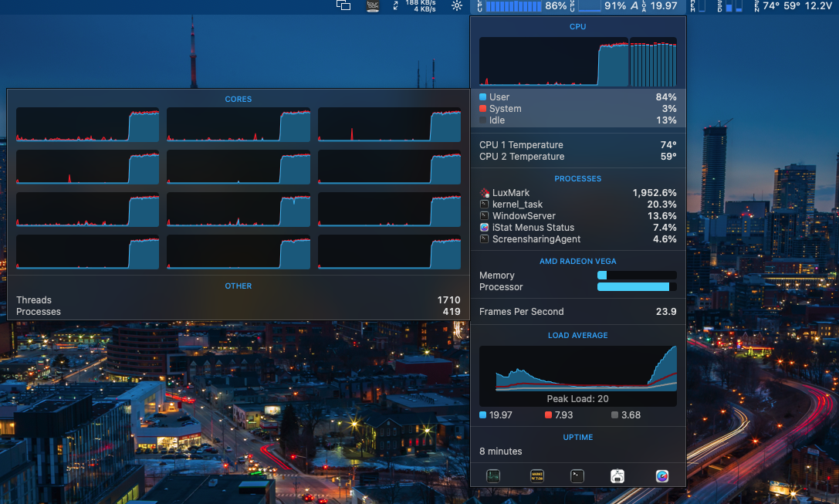This screenshot has width=839, height=504.
Task: Click the CPU 86% menu bar meter
Action: pyautogui.click(x=521, y=6)
